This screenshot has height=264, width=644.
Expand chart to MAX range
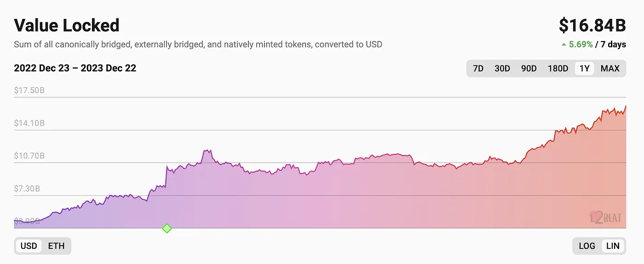pyautogui.click(x=610, y=69)
